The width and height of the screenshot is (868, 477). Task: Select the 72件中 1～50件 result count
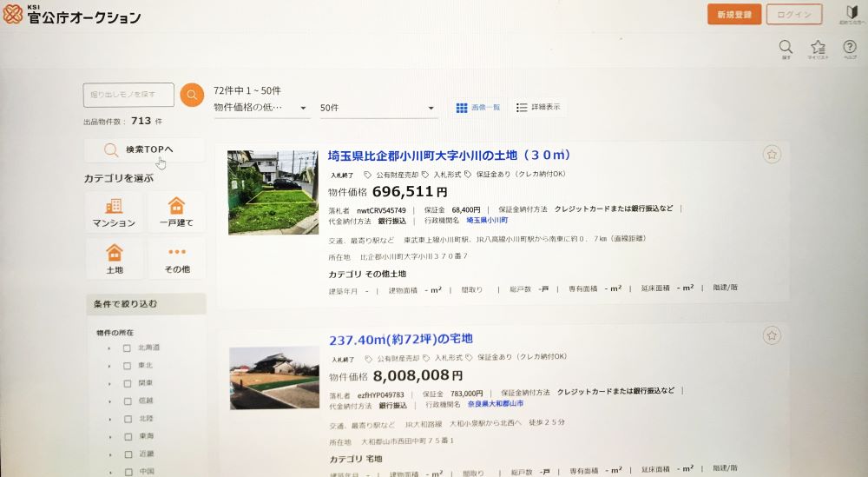point(247,90)
